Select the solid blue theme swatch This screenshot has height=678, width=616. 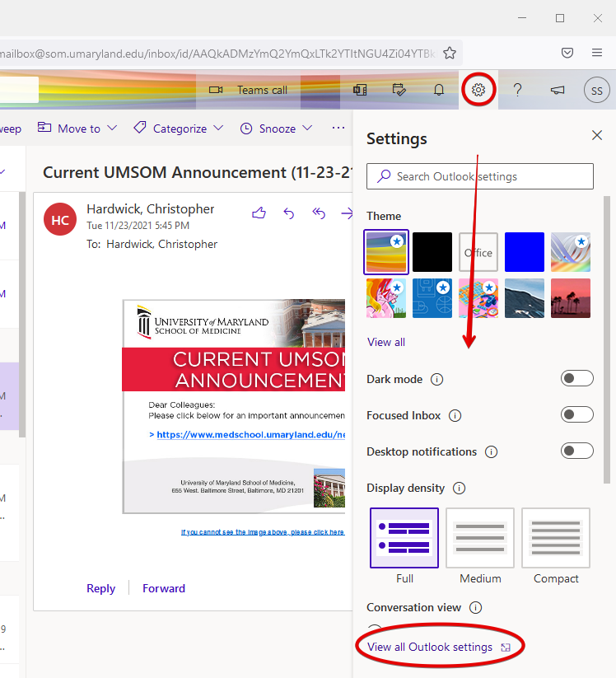525,252
